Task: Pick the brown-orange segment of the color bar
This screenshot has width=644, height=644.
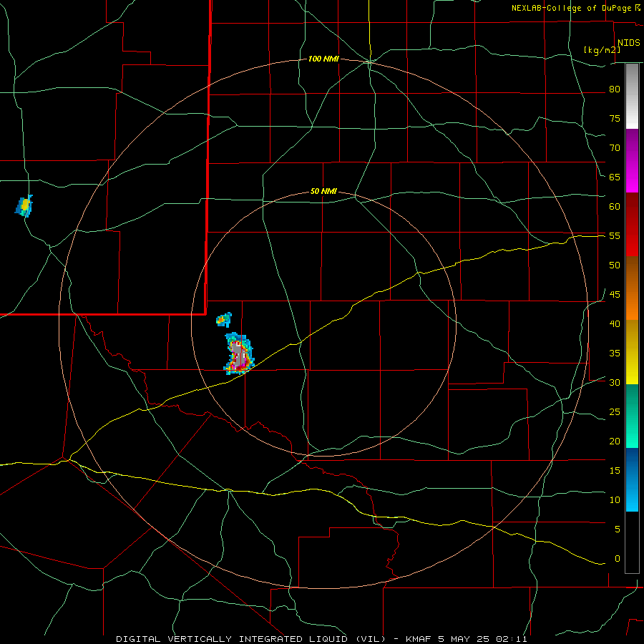Action: click(632, 288)
